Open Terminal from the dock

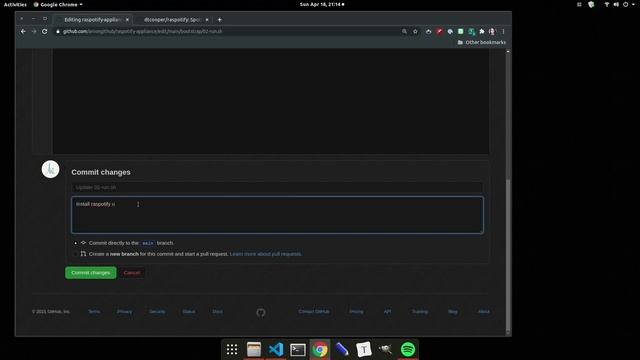click(298, 349)
